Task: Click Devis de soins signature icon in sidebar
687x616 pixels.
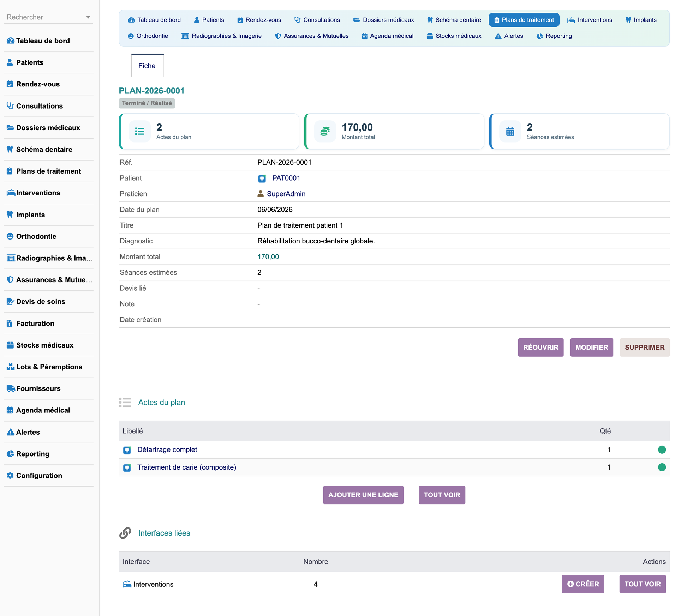Action: pos(11,302)
